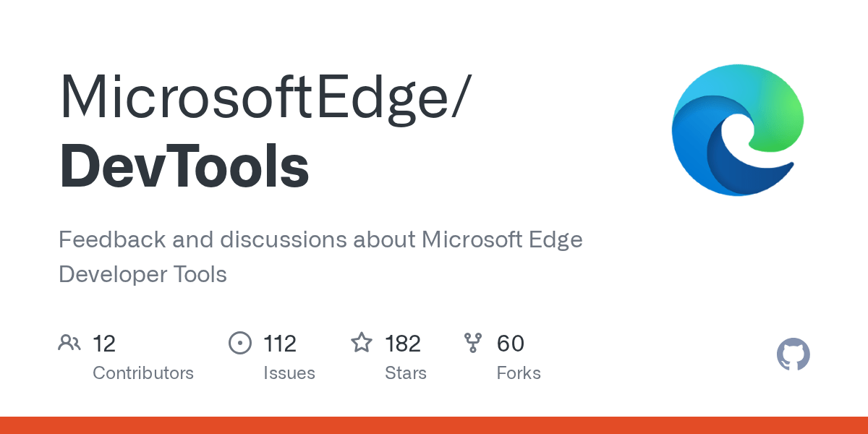Click the Contributors label
This screenshot has width=868, height=434.
(143, 373)
